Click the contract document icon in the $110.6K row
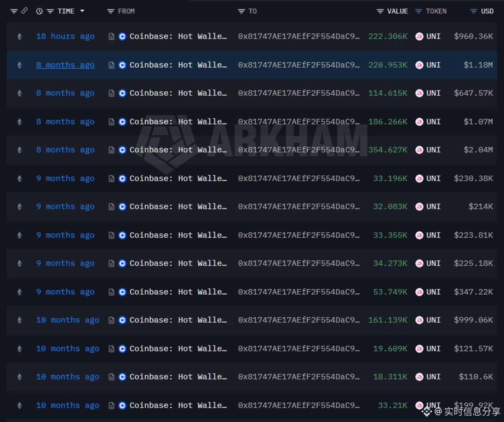504x422 pixels. [111, 377]
